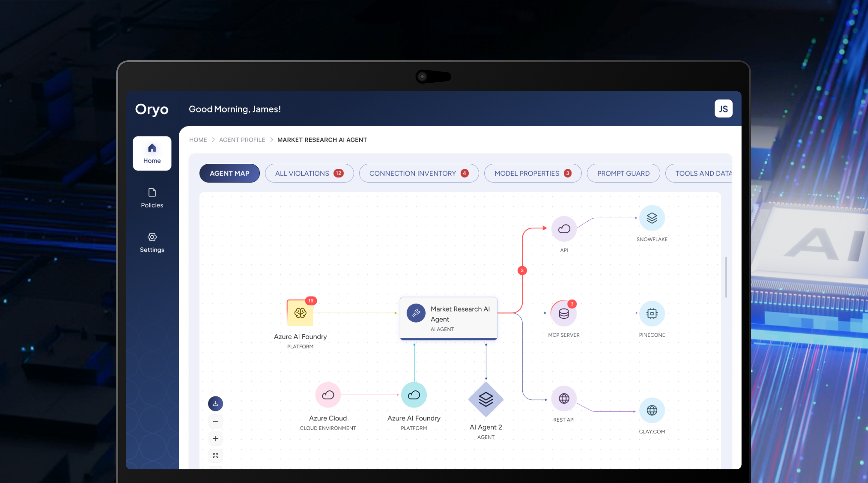The image size is (868, 483).
Task: Go to Agent Profile breadcrumb
Action: click(x=242, y=140)
